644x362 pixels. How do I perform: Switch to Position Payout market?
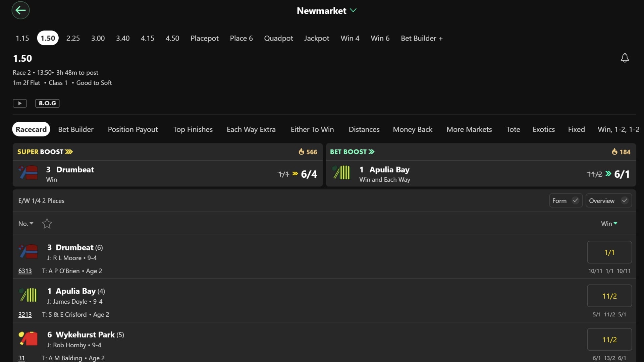click(133, 129)
